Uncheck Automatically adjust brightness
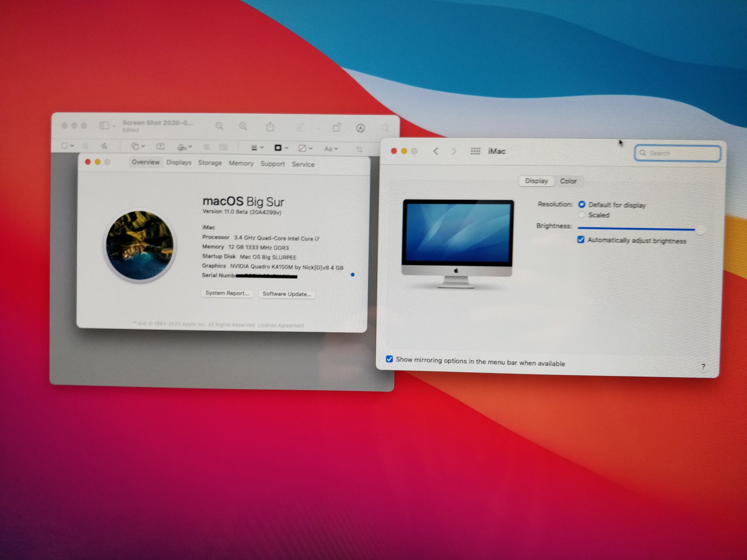This screenshot has height=560, width=747. pyautogui.click(x=581, y=240)
